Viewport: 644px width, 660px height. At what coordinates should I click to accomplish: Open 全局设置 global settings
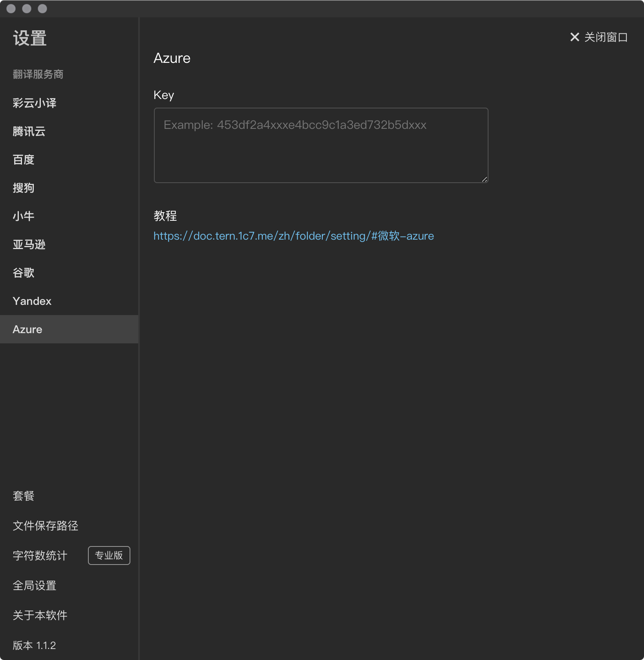pos(35,586)
